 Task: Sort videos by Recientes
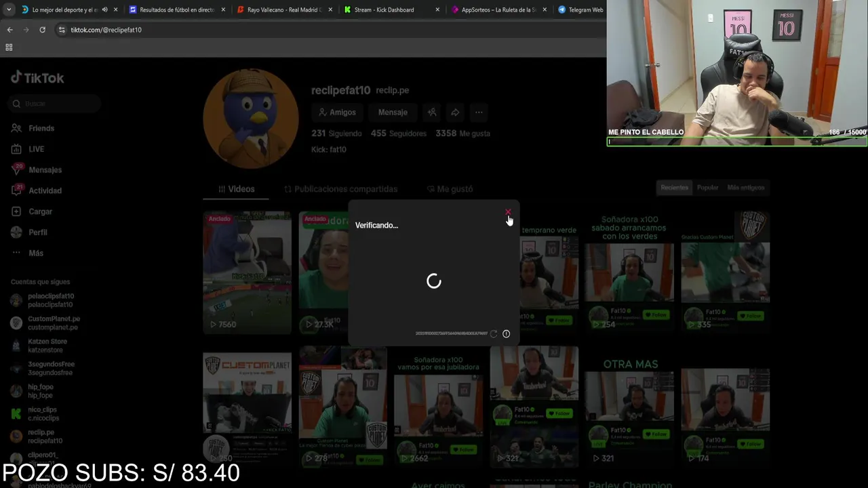click(675, 187)
